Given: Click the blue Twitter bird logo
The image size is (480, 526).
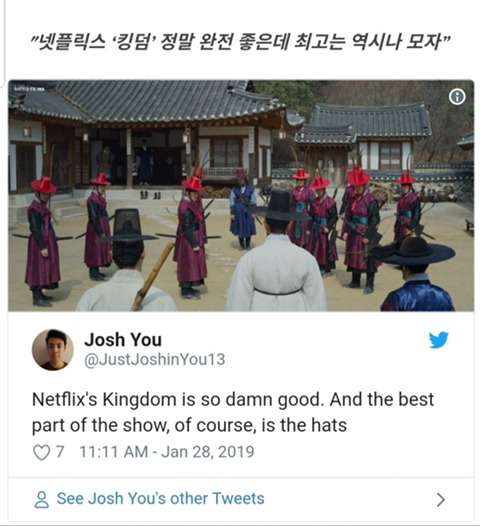Looking at the screenshot, I should [438, 340].
